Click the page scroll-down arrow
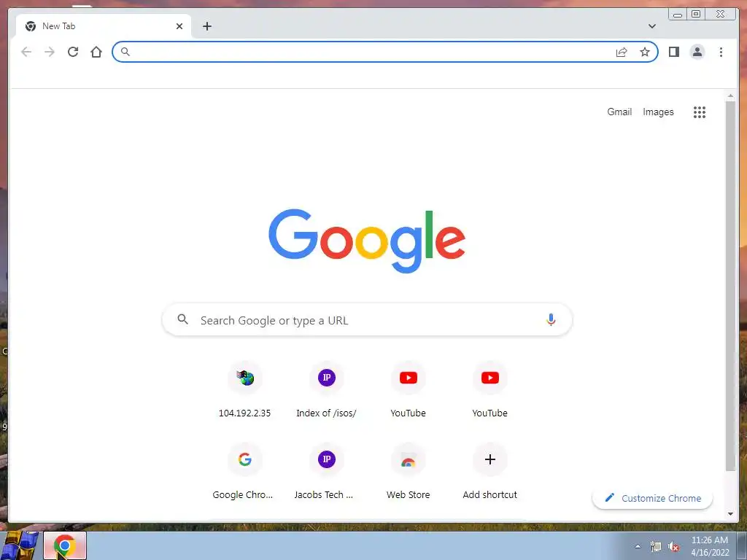Image resolution: width=747 pixels, height=560 pixels. point(730,514)
